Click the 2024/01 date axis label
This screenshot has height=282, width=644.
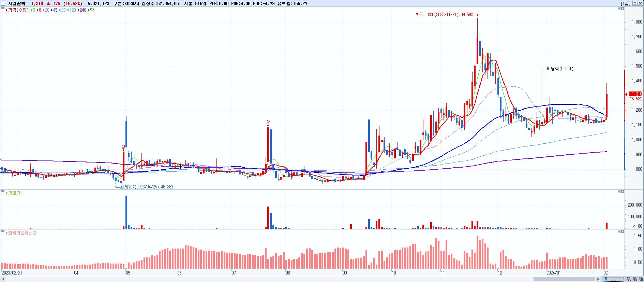553,273
